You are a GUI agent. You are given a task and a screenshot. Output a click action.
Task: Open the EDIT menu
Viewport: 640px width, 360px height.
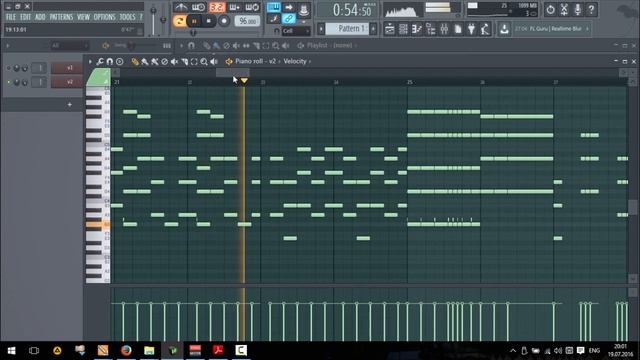coord(25,17)
